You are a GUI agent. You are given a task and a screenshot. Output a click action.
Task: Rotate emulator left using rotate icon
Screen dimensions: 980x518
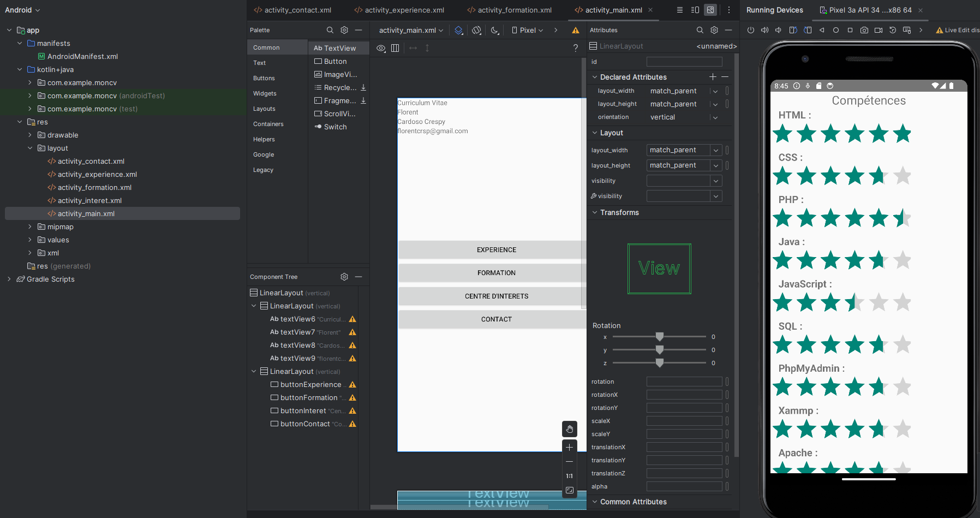[x=793, y=31]
